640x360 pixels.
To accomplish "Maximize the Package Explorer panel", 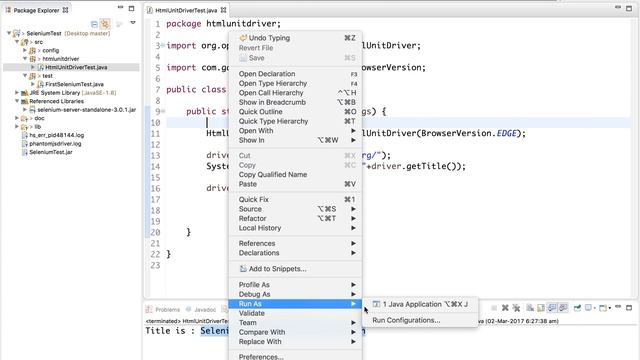I will pyautogui.click(x=131, y=8).
